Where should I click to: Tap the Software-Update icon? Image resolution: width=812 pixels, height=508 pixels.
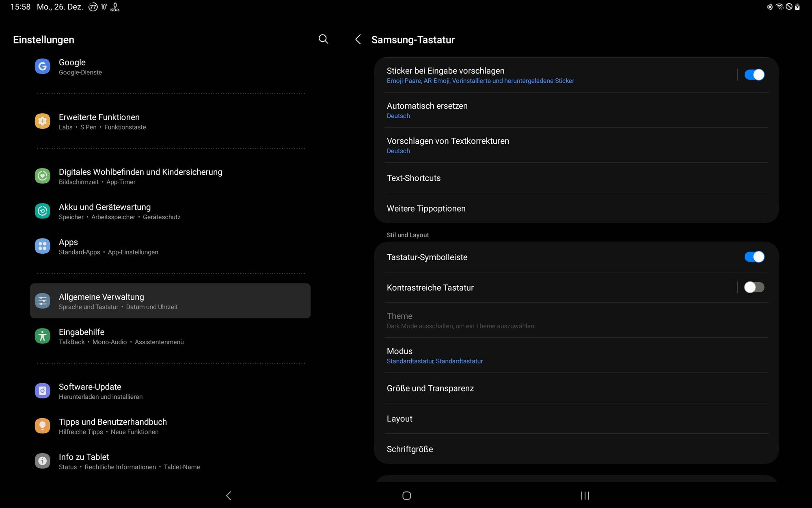pos(42,391)
